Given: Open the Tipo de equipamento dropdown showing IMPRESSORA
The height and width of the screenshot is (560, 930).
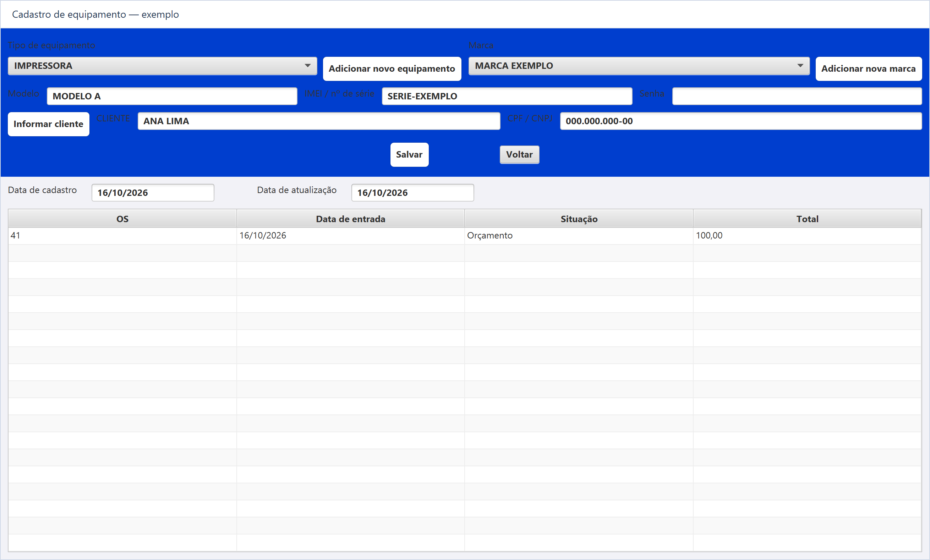Looking at the screenshot, I should [162, 66].
